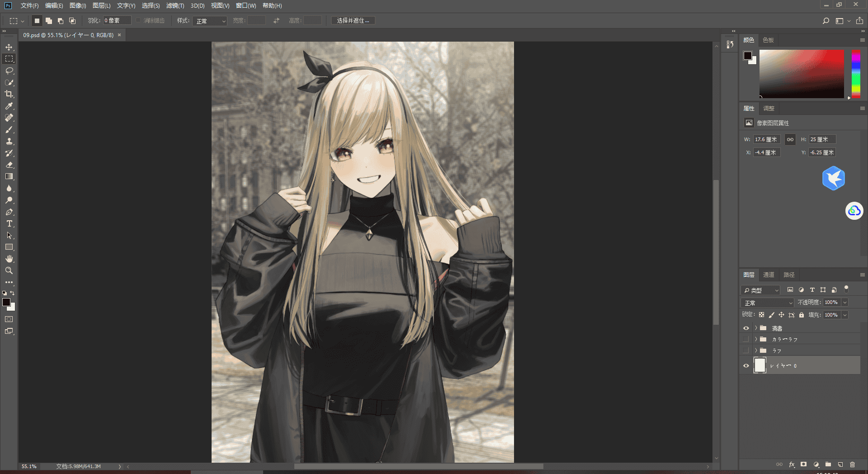This screenshot has width=868, height=474.
Task: Select the Crop tool
Action: (x=9, y=94)
